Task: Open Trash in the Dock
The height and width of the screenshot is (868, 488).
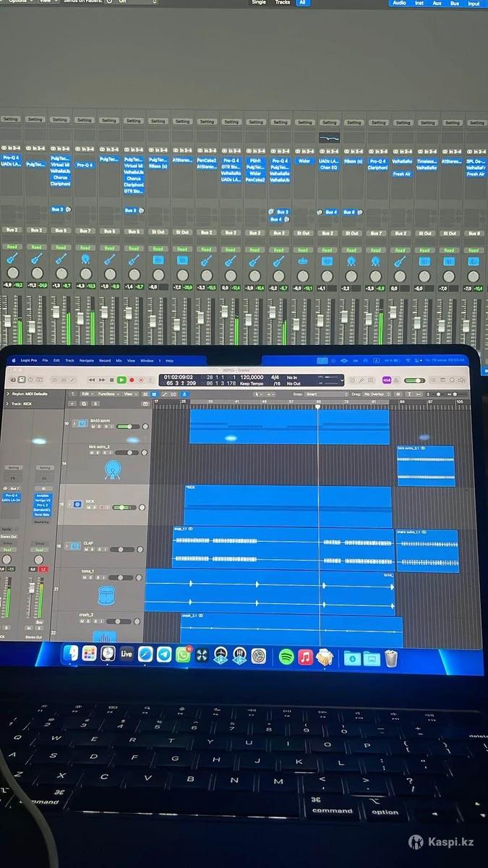Action: [x=391, y=658]
